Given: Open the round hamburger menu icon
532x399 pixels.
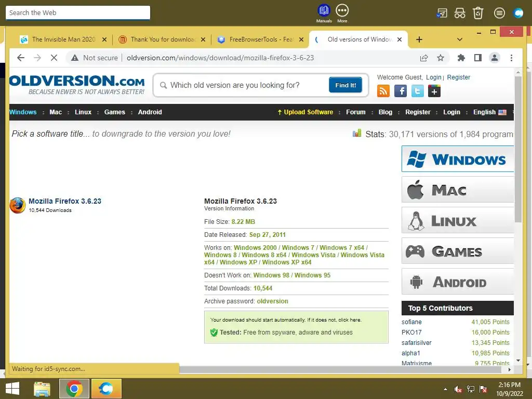Looking at the screenshot, I should [x=499, y=13].
